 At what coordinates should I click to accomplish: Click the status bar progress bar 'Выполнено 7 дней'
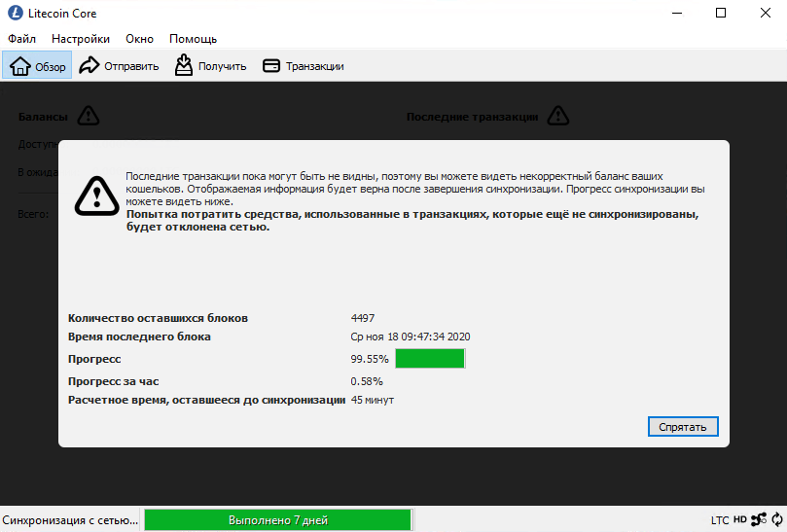click(277, 520)
